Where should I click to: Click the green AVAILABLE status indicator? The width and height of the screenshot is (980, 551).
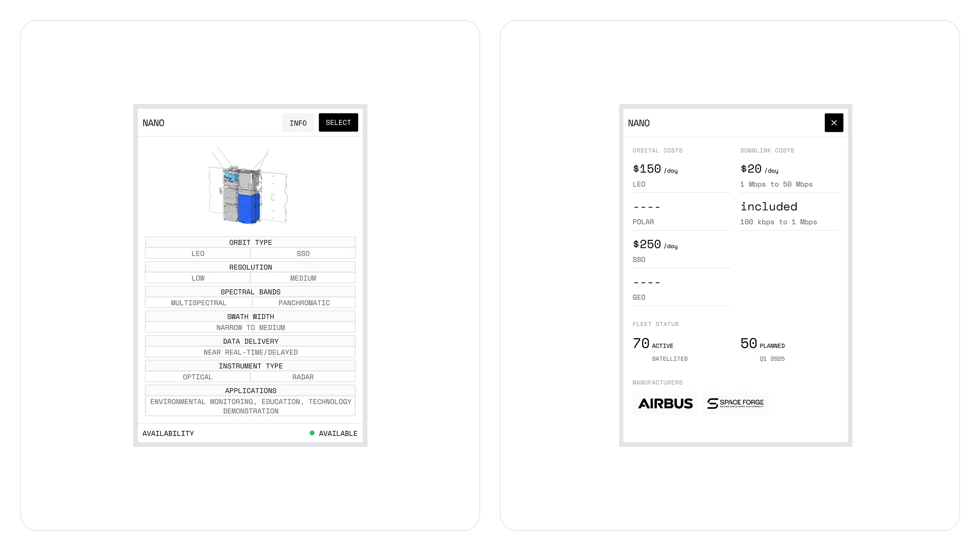point(312,433)
